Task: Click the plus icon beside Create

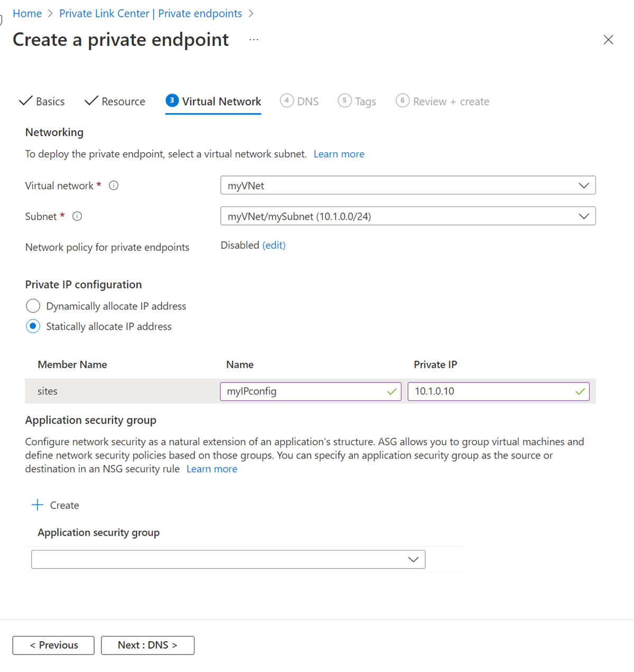Action: (38, 505)
